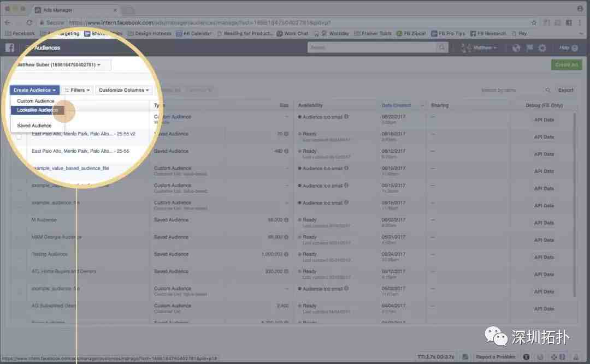Click the Export button
The height and width of the screenshot is (364, 590).
click(565, 90)
